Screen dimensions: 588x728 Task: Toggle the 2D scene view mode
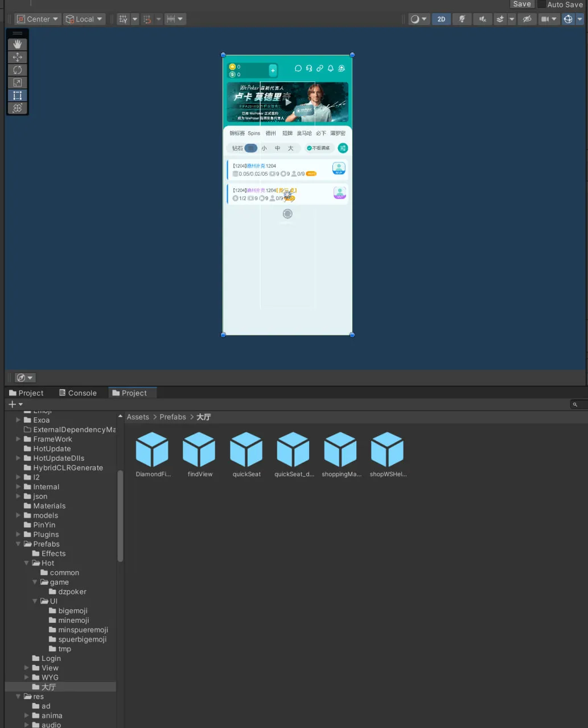[x=441, y=19]
